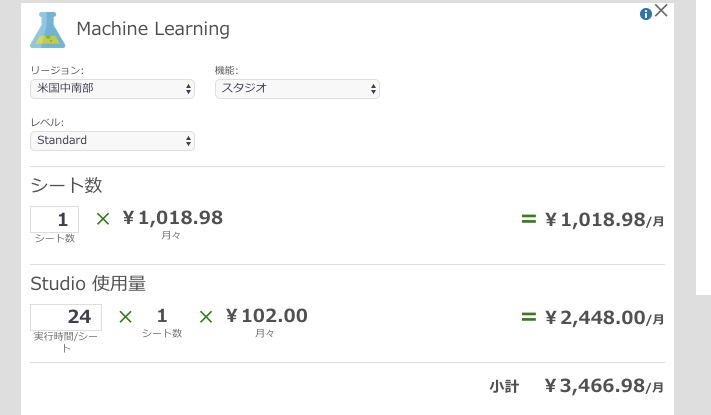Click the Machine Learning flask icon

[48, 30]
